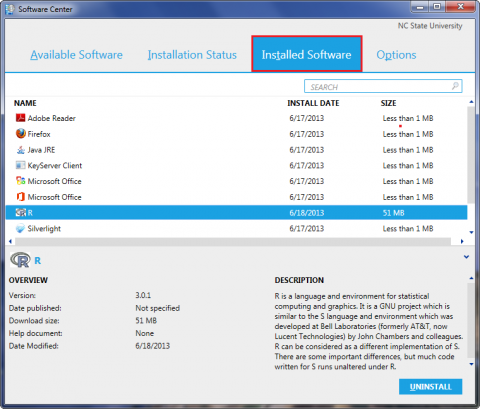Open the Available Software tab
The image size is (480, 409).
point(76,55)
